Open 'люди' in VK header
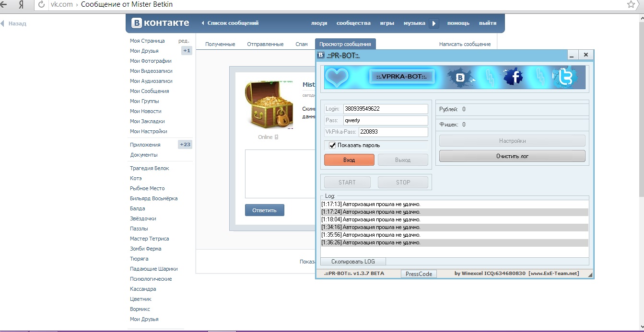Viewport: 644px width, 332px height. coord(319,23)
